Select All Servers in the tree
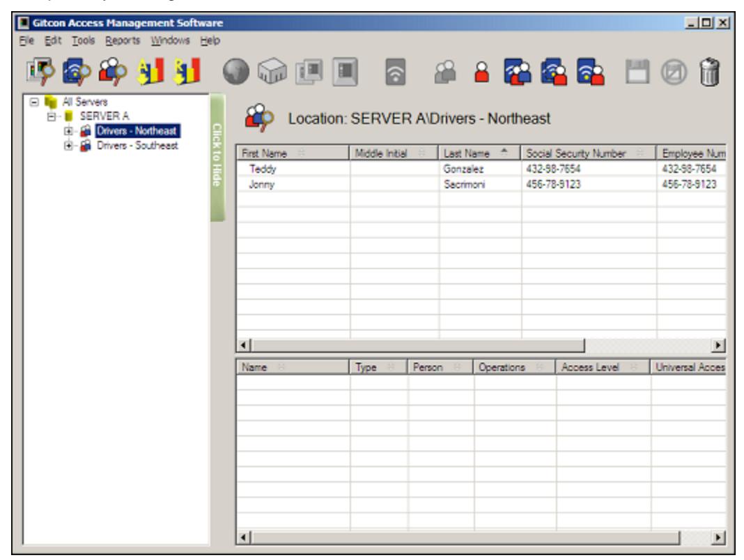The image size is (744, 560). [x=85, y=102]
